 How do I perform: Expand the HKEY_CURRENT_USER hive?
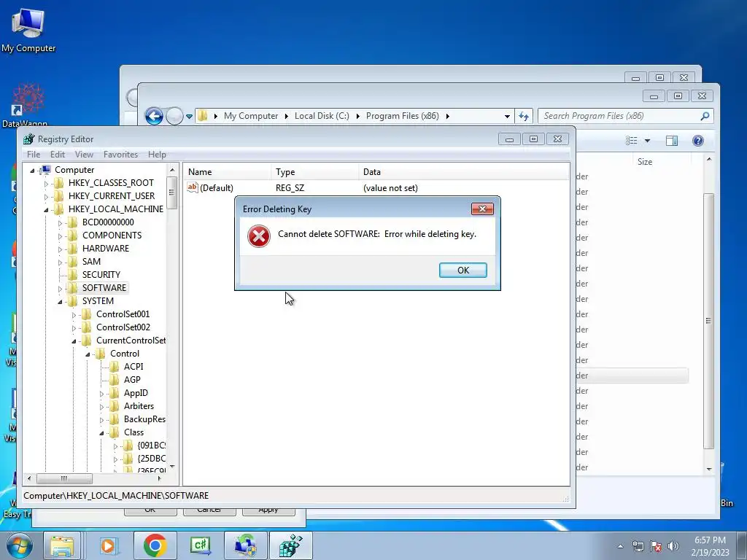click(x=46, y=196)
